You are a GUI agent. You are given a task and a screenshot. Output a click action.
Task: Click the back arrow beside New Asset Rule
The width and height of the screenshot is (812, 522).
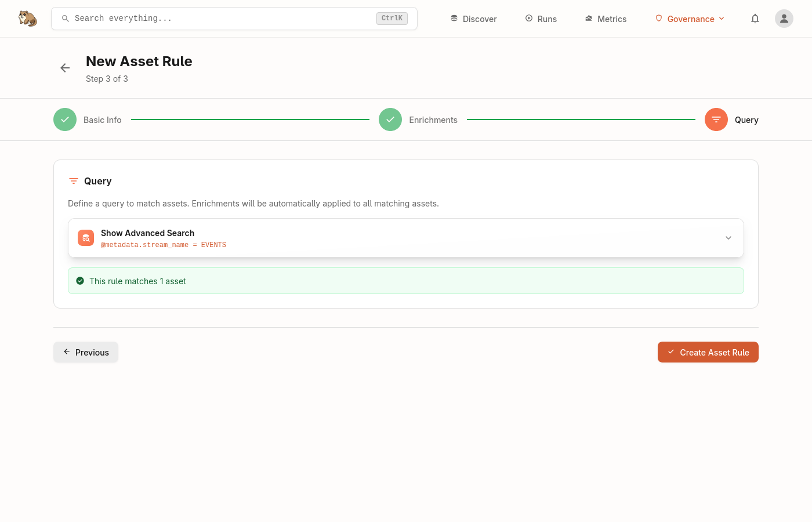coord(65,68)
